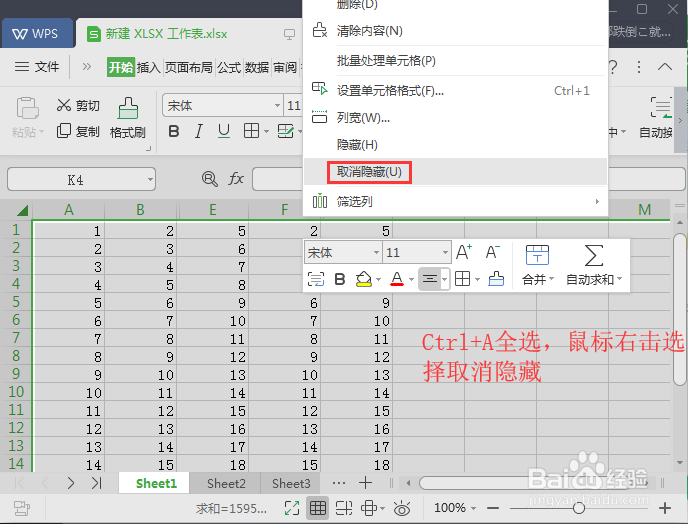
Task: Click the fullscreen icon in status bar
Action: (292, 508)
